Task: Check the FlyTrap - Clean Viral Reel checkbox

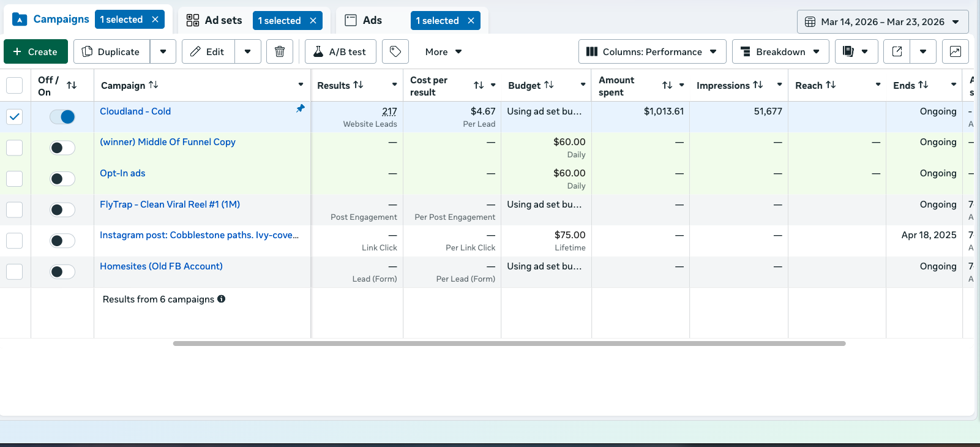Action: [x=14, y=210]
